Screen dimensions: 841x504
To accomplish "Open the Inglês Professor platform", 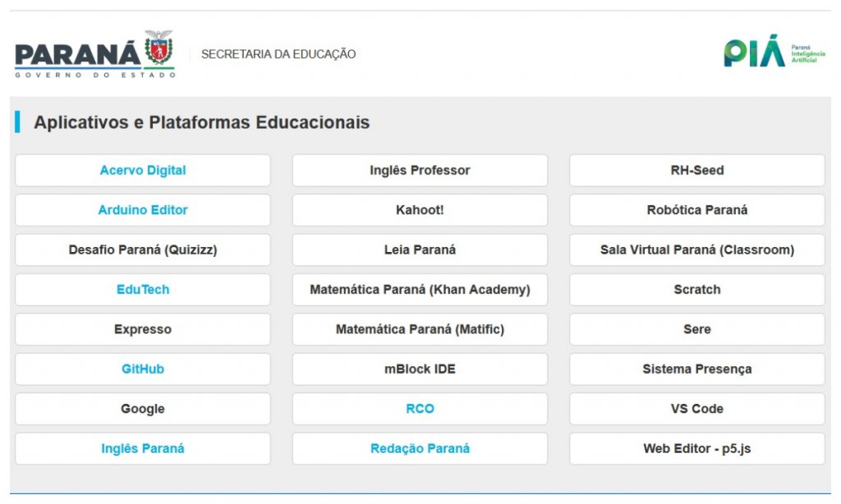I will [420, 171].
